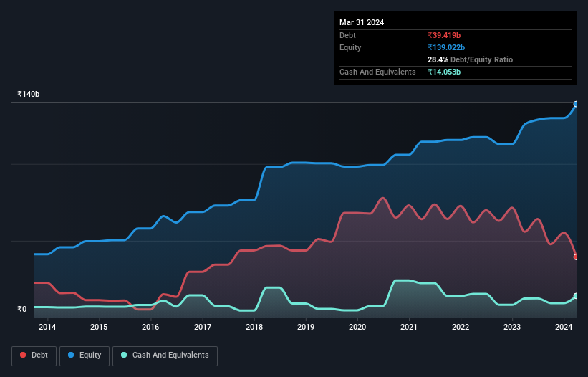The width and height of the screenshot is (588, 377).
Task: Click the Mar 31 2024 tooltip date
Action: click(x=362, y=22)
